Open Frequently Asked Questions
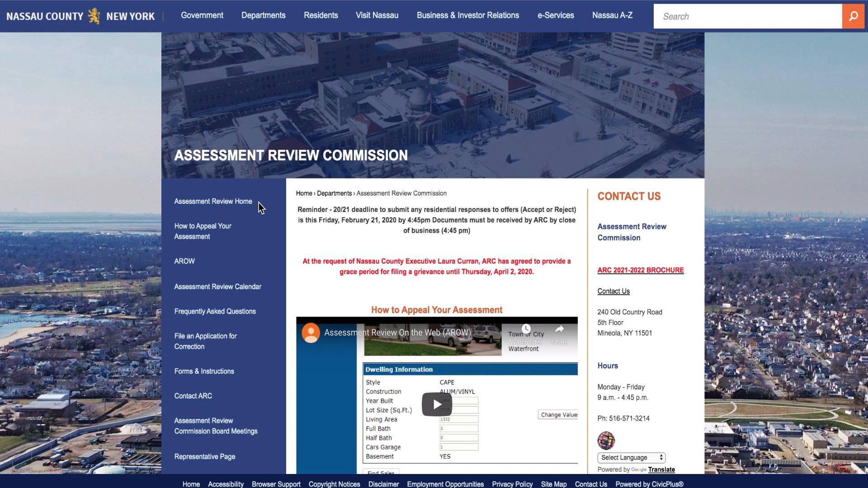868x488 pixels. click(x=215, y=311)
